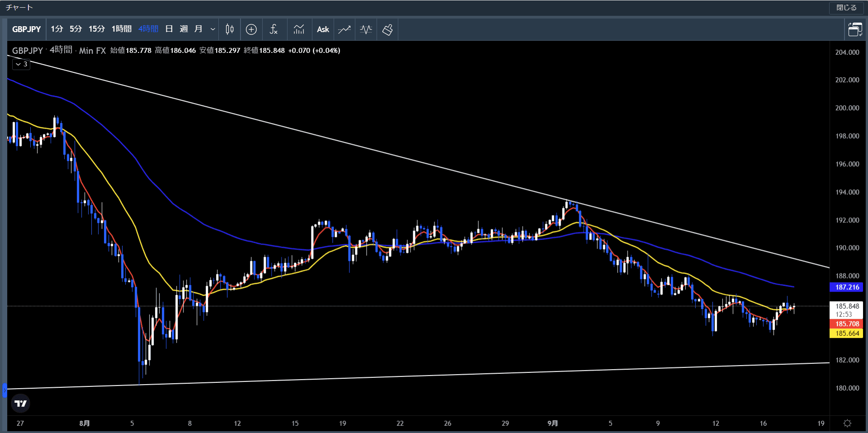Select the 15分 timeframe
The image size is (868, 433).
pos(96,29)
